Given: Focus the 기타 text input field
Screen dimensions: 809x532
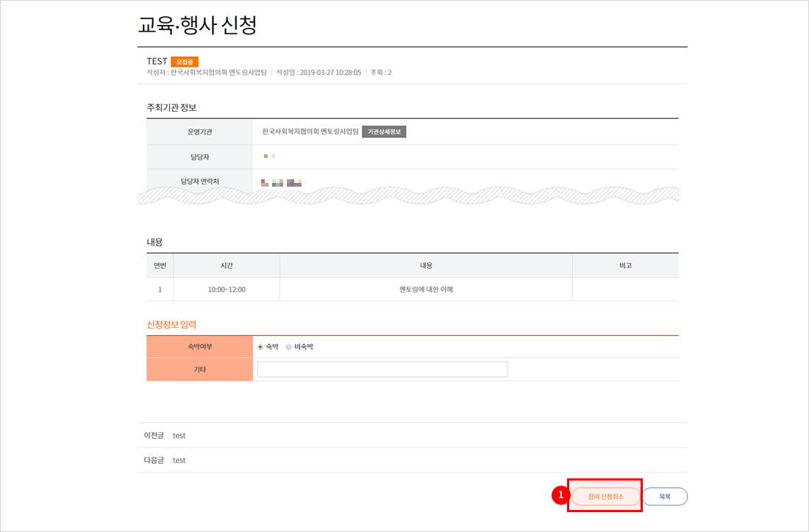Looking at the screenshot, I should 382,369.
